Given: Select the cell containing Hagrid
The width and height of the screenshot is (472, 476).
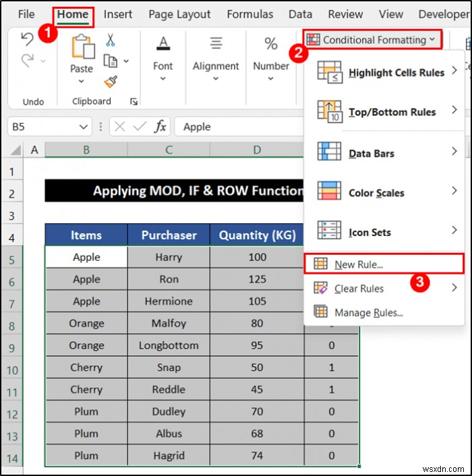Looking at the screenshot, I should 169,455.
